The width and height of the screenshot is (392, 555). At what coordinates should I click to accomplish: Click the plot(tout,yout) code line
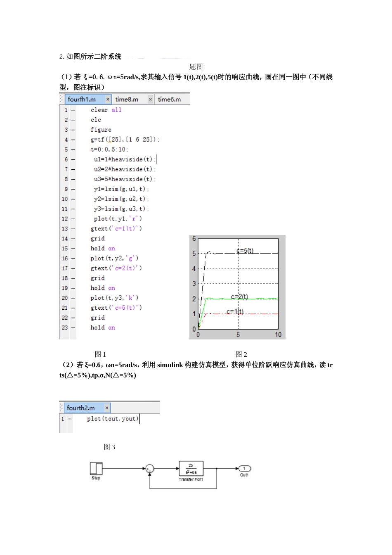tap(113, 419)
